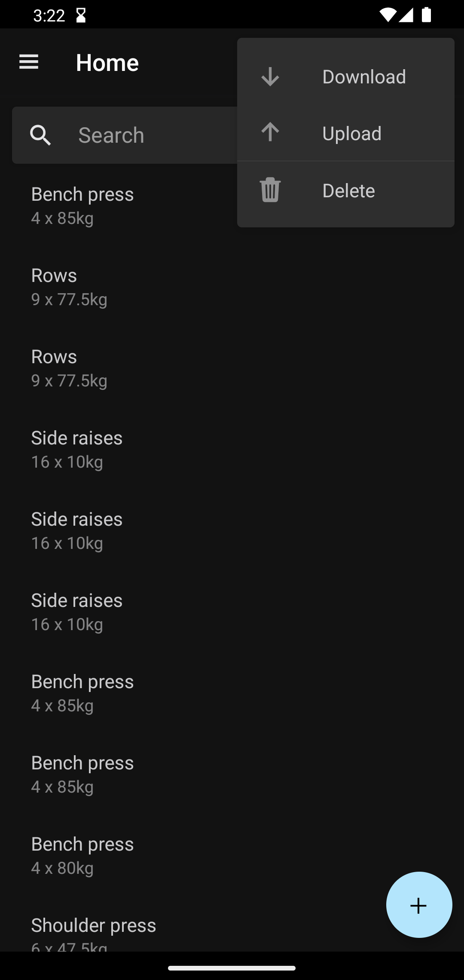Tap the Home page title
This screenshot has height=980, width=464.
coord(107,63)
